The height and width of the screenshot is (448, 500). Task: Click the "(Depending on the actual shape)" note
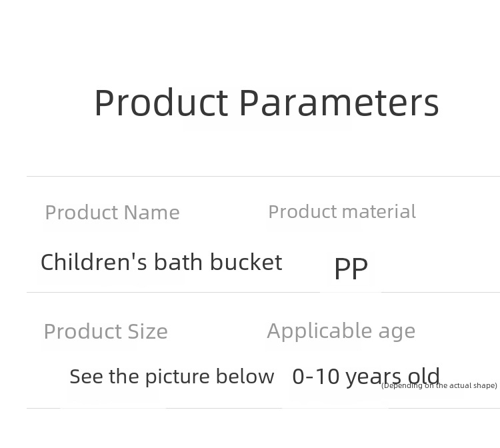coord(439,385)
